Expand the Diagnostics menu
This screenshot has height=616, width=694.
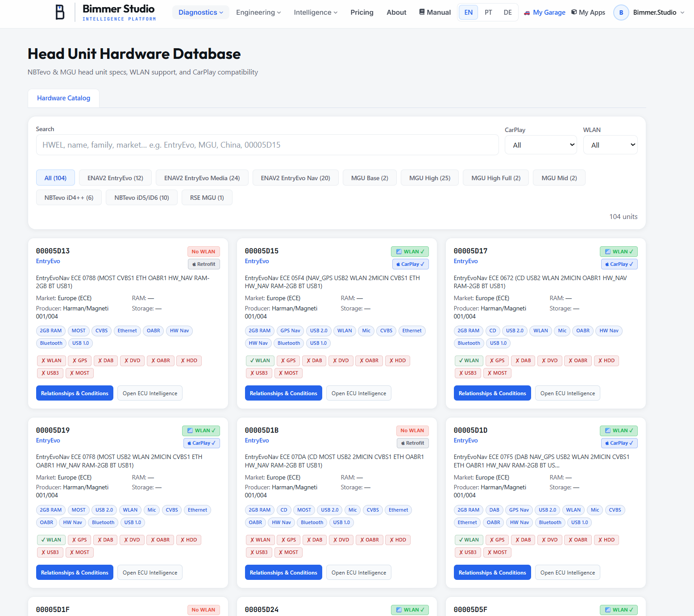(x=201, y=12)
